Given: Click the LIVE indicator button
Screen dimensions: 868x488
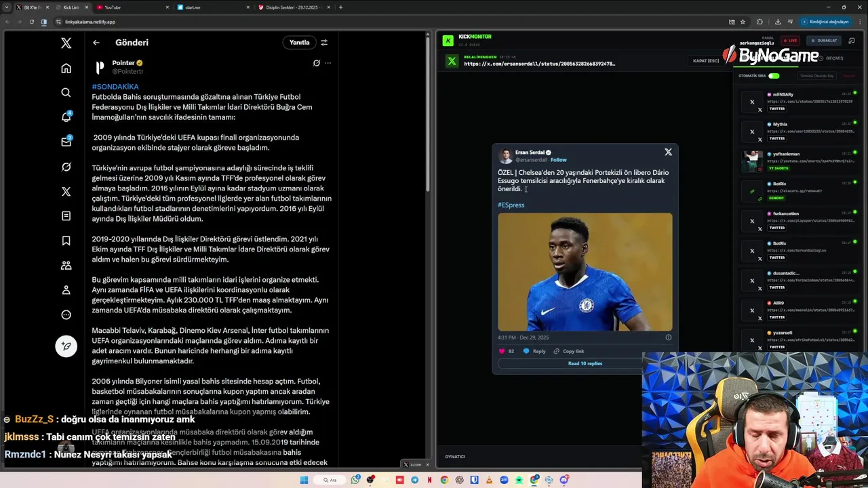Looking at the screenshot, I should coord(790,41).
